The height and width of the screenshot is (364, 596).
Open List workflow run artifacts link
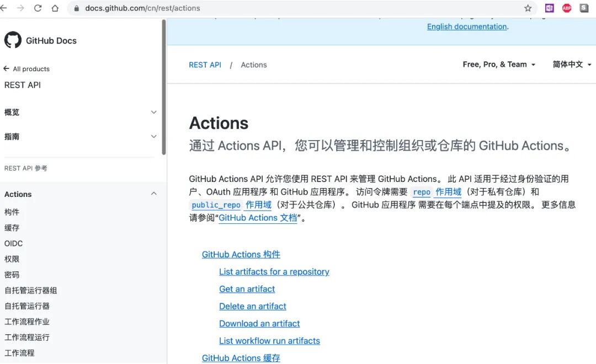(x=269, y=341)
